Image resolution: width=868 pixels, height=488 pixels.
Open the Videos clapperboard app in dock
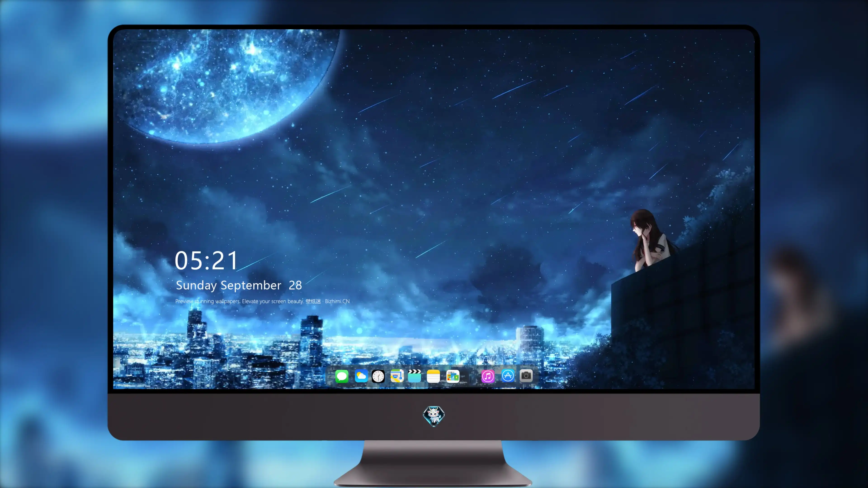(415, 376)
